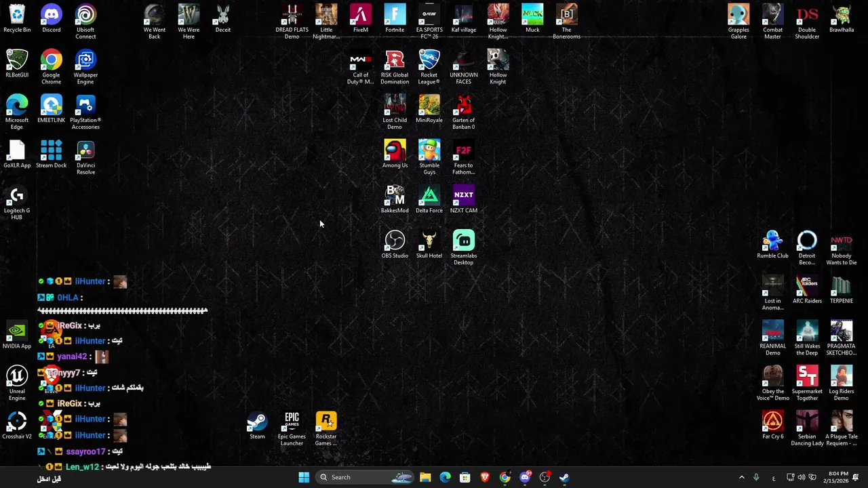
Task: Select the Kaf village desktop icon
Action: click(464, 19)
